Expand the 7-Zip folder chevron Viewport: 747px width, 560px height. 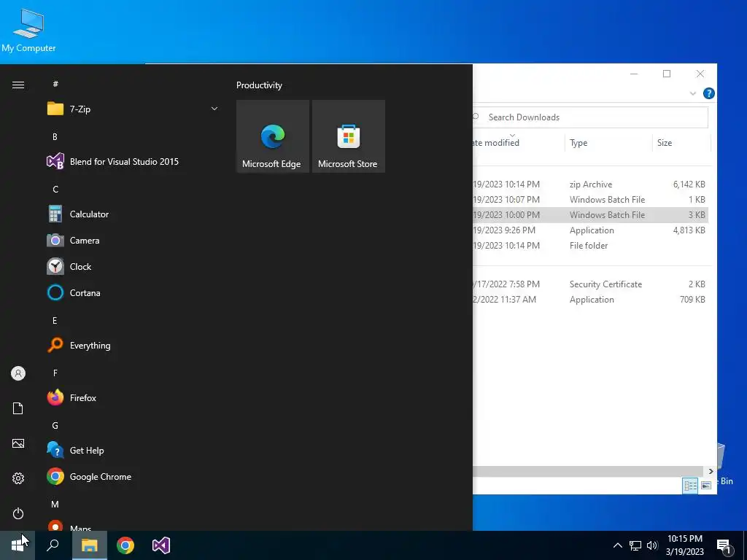point(214,109)
